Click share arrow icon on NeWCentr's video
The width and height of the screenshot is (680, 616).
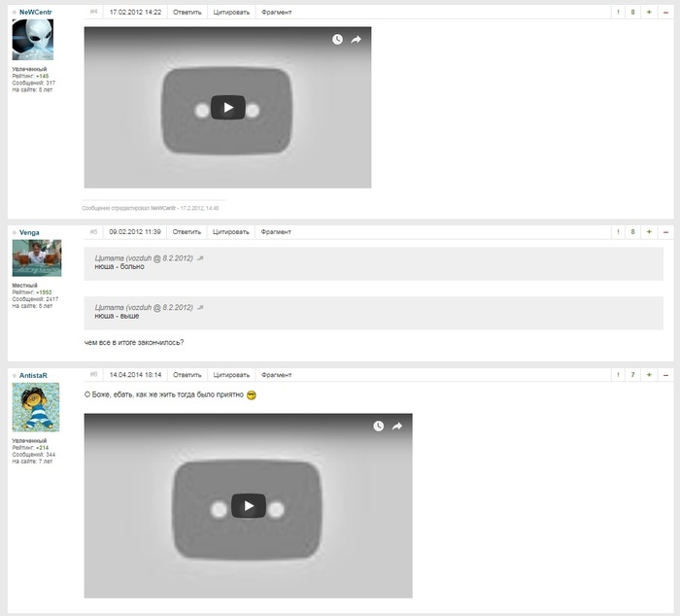[357, 40]
